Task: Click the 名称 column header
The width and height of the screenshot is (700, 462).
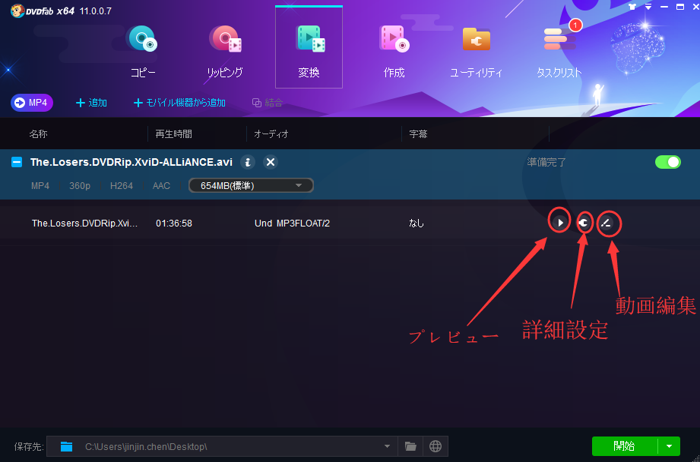Action: 38,134
